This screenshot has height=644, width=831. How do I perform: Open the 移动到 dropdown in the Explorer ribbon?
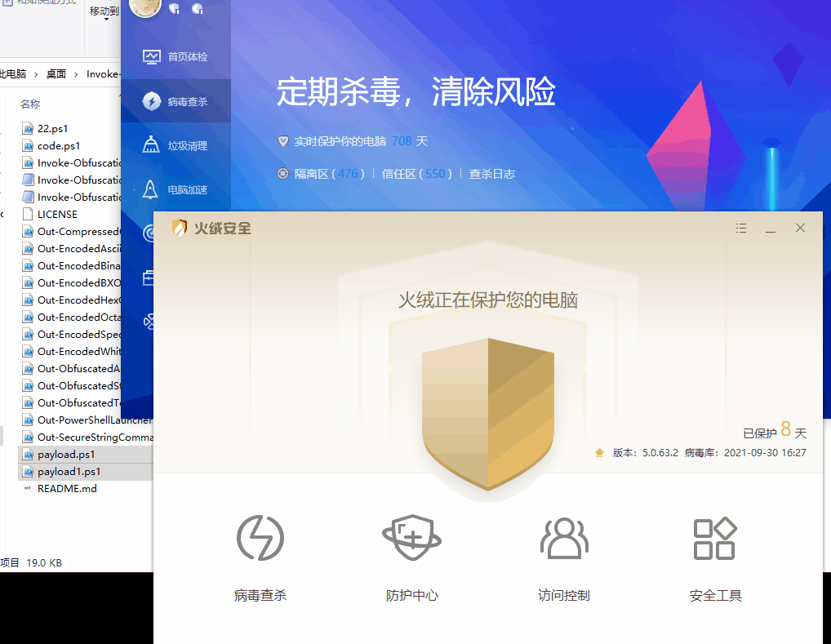[104, 13]
